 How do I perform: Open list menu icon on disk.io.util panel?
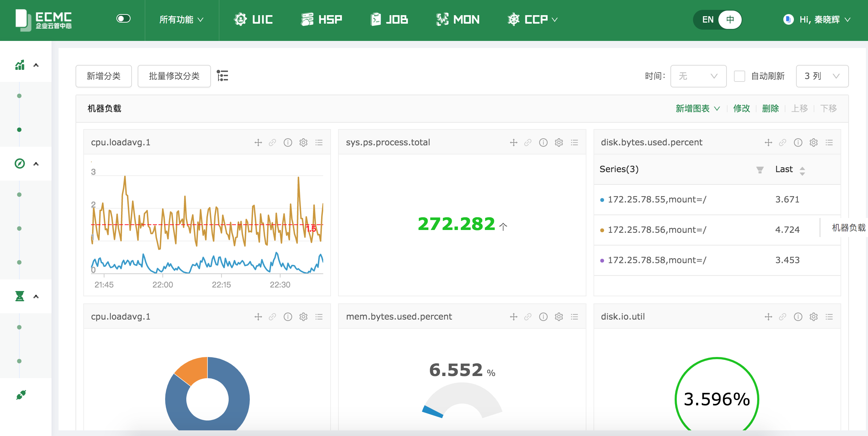[829, 317]
